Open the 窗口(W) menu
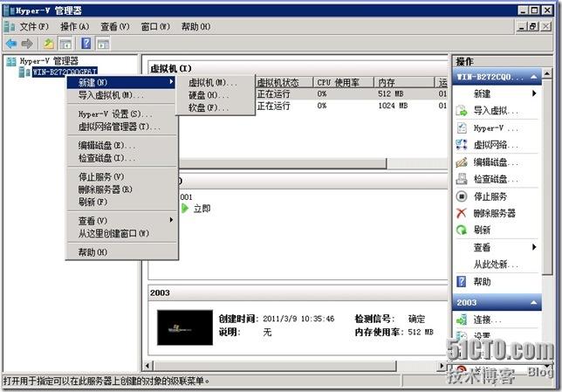The width and height of the screenshot is (562, 392). [155, 26]
